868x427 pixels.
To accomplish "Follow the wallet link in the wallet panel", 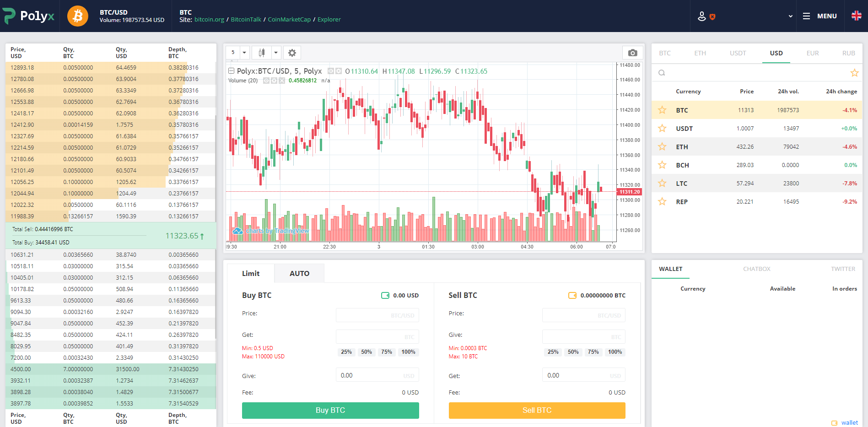I will tap(850, 423).
